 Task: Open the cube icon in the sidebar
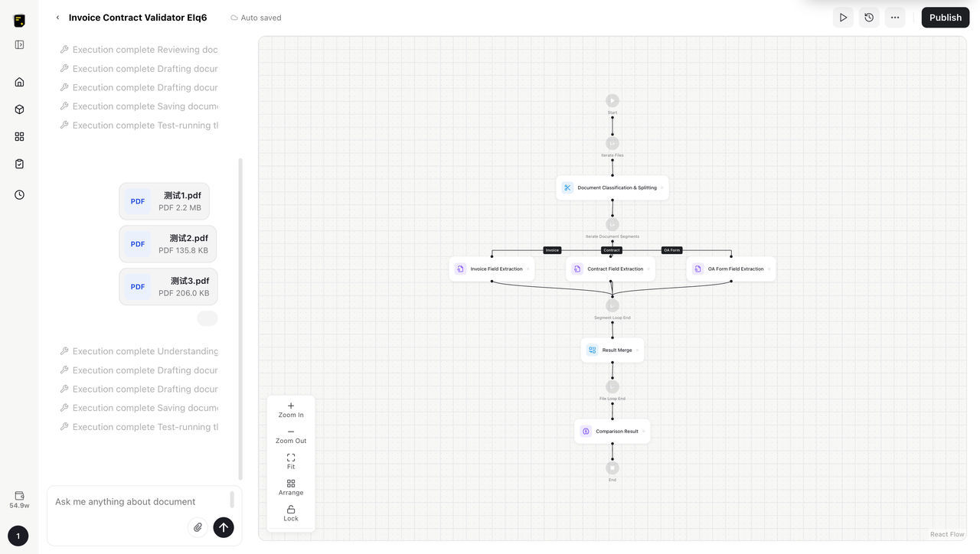coord(19,109)
